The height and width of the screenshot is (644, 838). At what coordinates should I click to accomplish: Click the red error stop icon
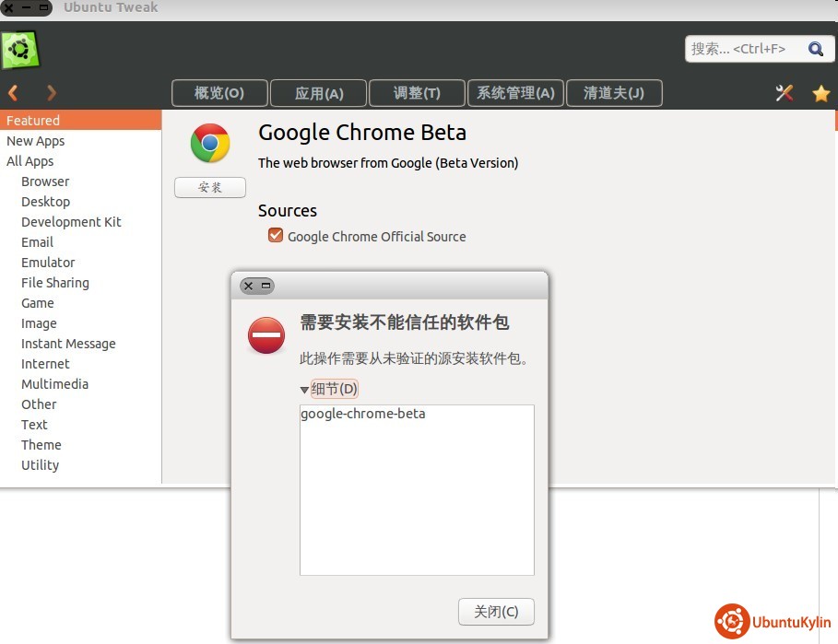point(266,336)
